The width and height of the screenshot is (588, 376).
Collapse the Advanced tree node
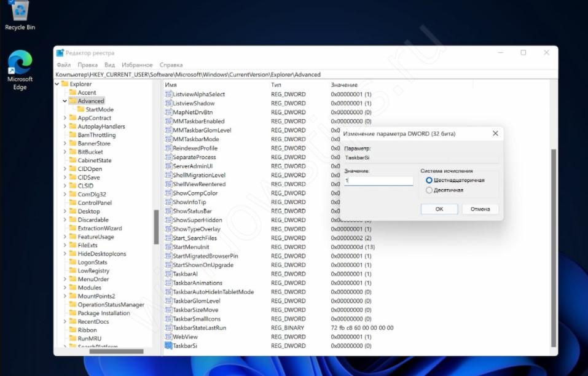(65, 101)
